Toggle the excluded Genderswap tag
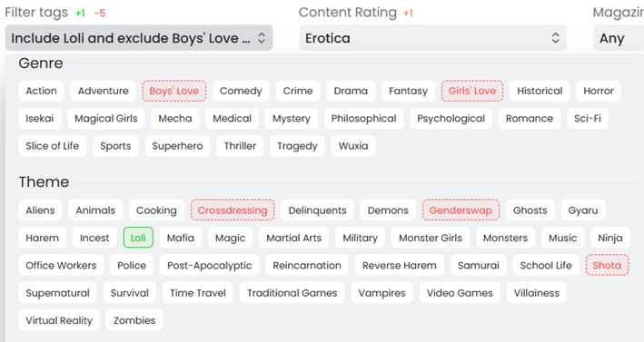 point(461,210)
